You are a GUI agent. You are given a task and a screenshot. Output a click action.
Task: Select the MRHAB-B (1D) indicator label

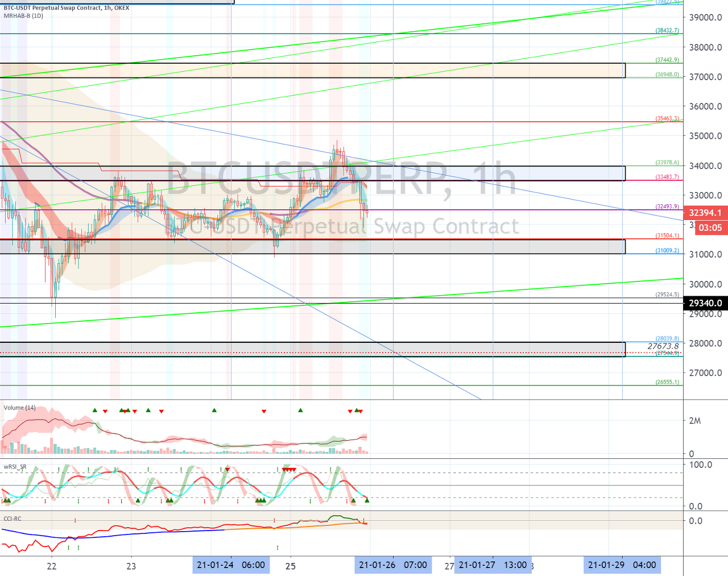pos(23,16)
